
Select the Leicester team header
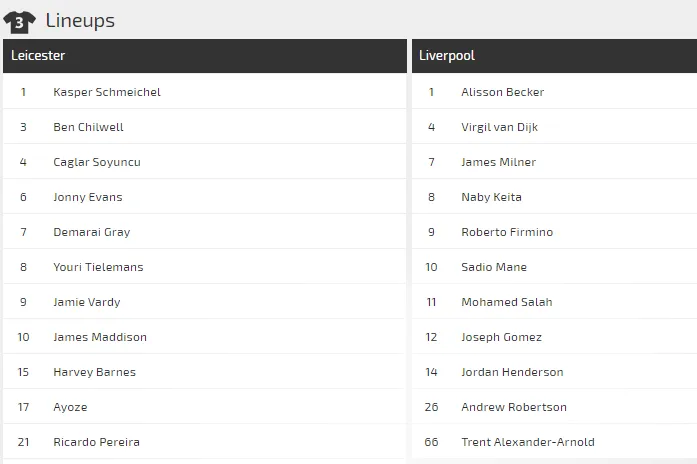point(38,56)
